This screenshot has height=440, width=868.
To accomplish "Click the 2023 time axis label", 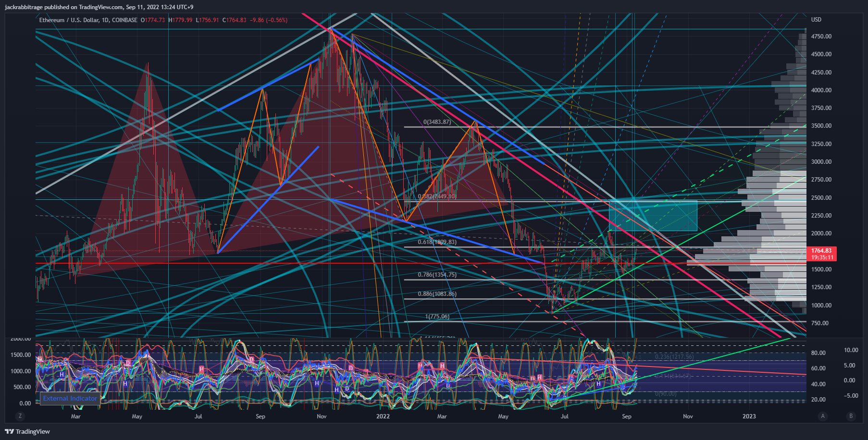I will click(x=749, y=416).
